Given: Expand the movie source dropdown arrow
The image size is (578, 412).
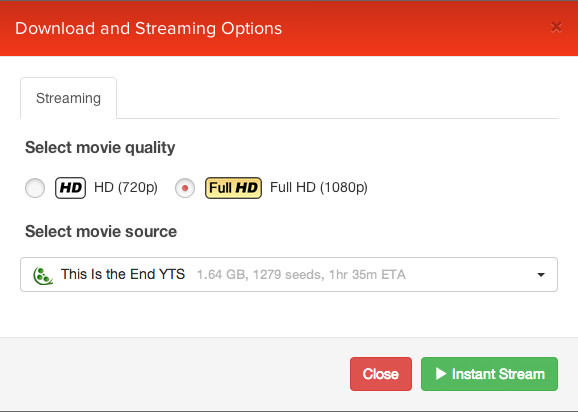Looking at the screenshot, I should pos(541,275).
